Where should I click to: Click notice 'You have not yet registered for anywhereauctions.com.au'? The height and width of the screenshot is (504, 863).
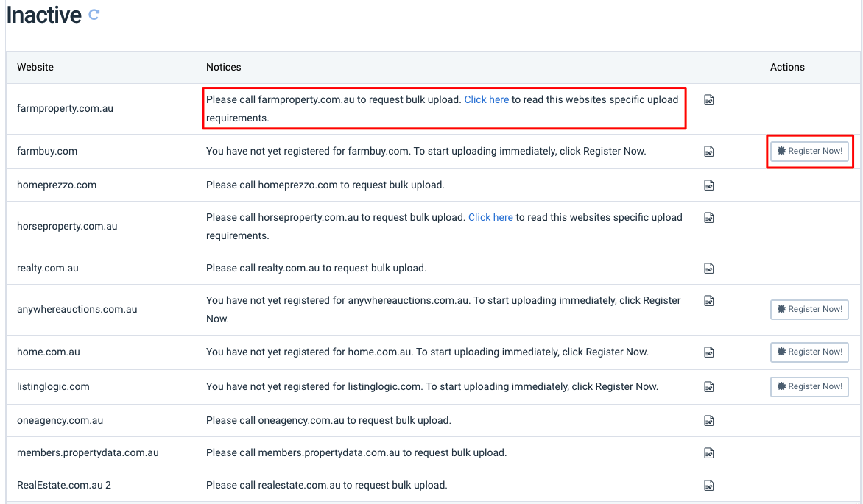443,309
